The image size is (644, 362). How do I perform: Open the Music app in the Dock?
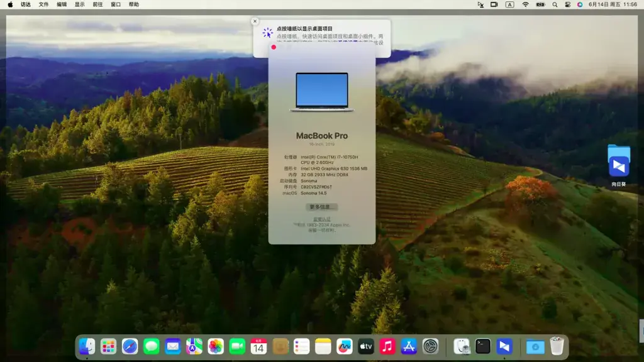coord(387,346)
